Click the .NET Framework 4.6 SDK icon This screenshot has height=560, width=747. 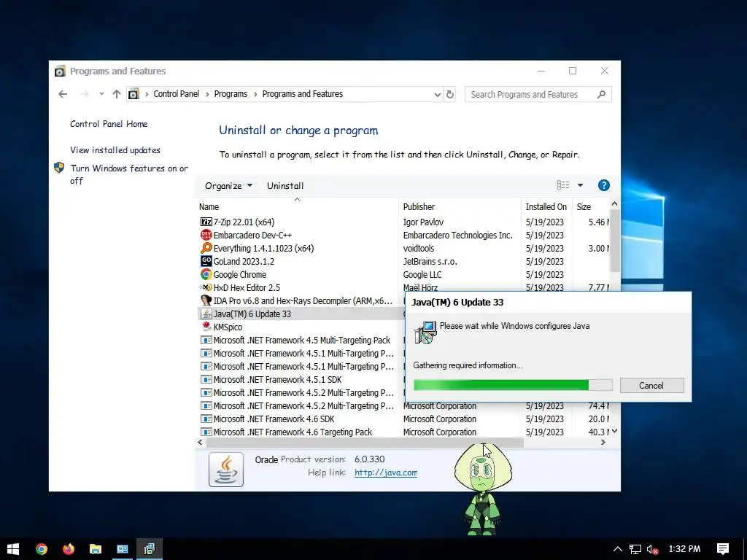(x=206, y=419)
